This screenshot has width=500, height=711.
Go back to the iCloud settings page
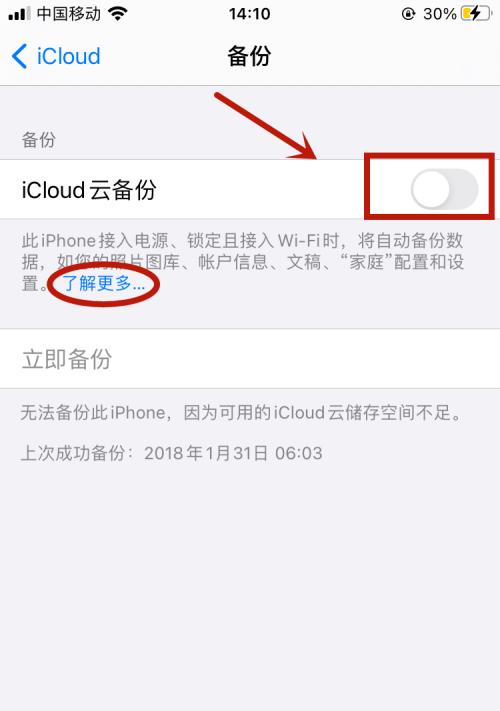pos(56,56)
